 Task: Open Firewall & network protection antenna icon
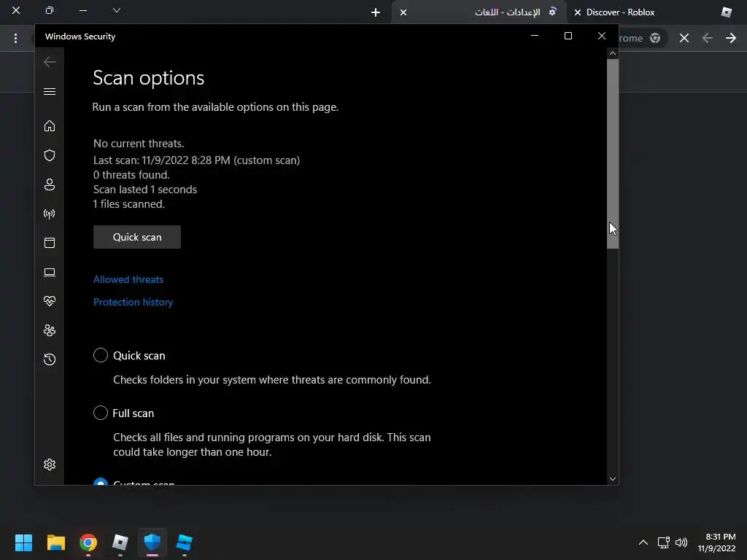50,214
